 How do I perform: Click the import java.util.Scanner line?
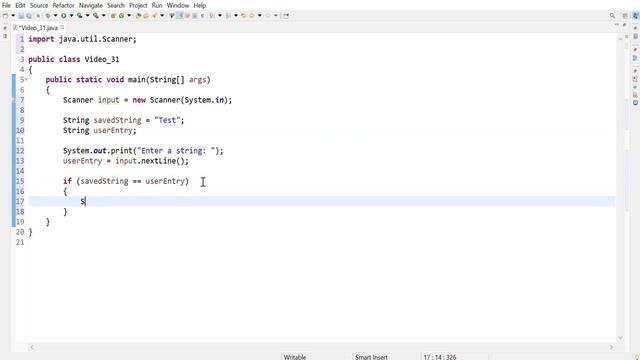pos(82,39)
